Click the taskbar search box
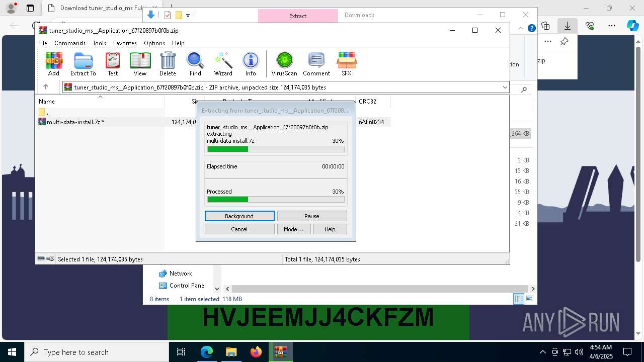 coord(97,352)
